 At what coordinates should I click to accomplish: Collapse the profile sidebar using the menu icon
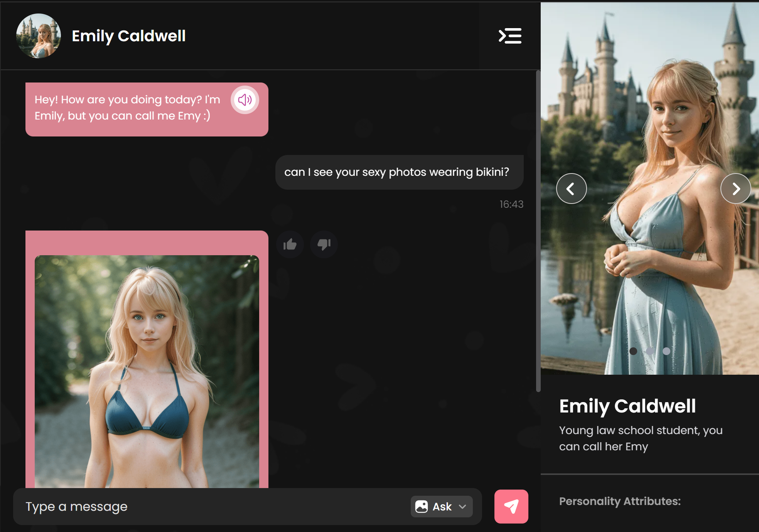[510, 36]
